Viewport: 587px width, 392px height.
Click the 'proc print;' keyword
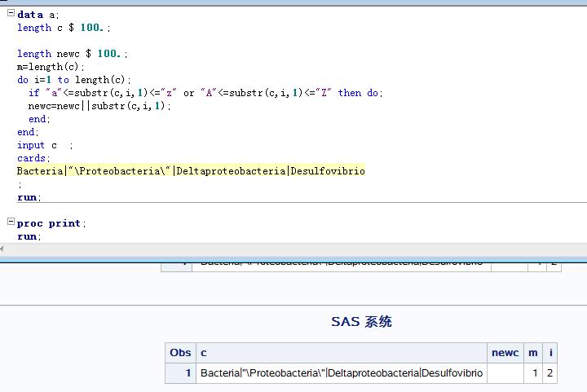point(51,223)
